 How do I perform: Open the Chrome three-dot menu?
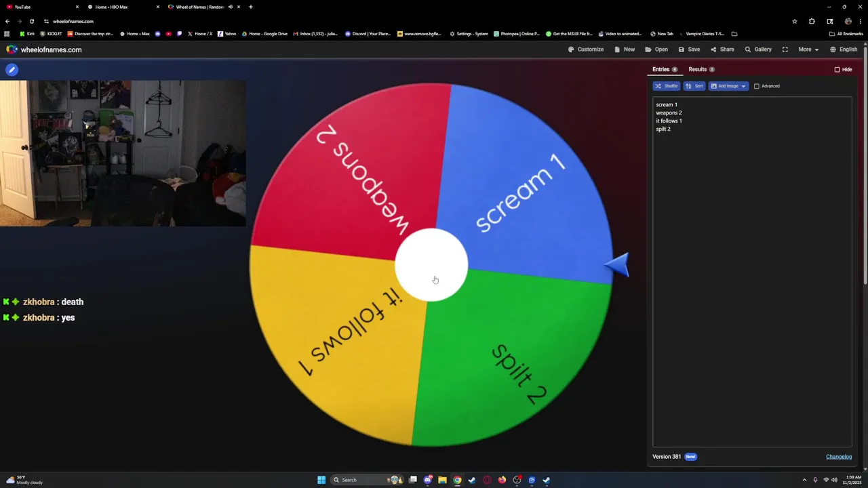(x=861, y=21)
